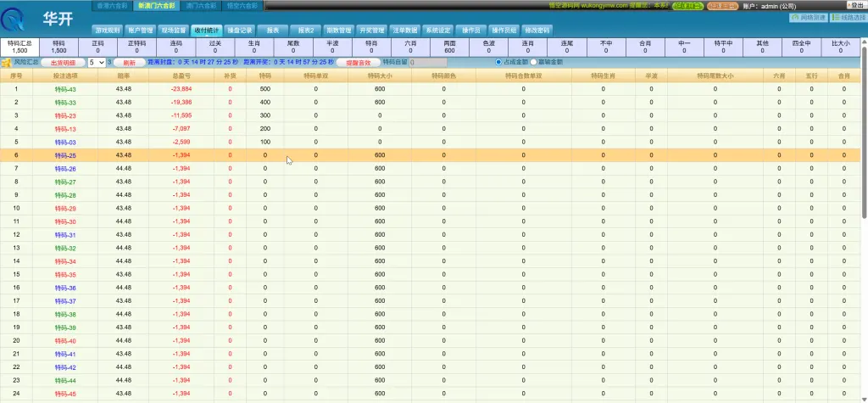
Task: Click the 刷新 refresh button
Action: coord(129,63)
